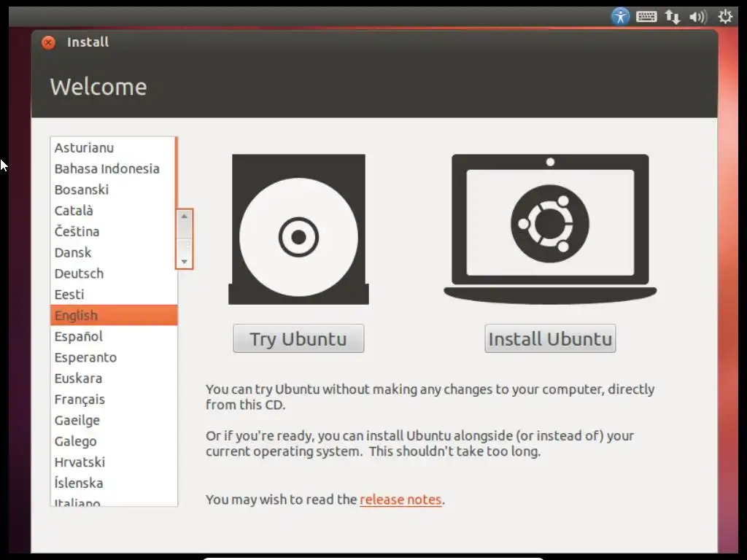Pick Dansk as the language
Viewport: 747px width, 560px height.
tap(114, 252)
